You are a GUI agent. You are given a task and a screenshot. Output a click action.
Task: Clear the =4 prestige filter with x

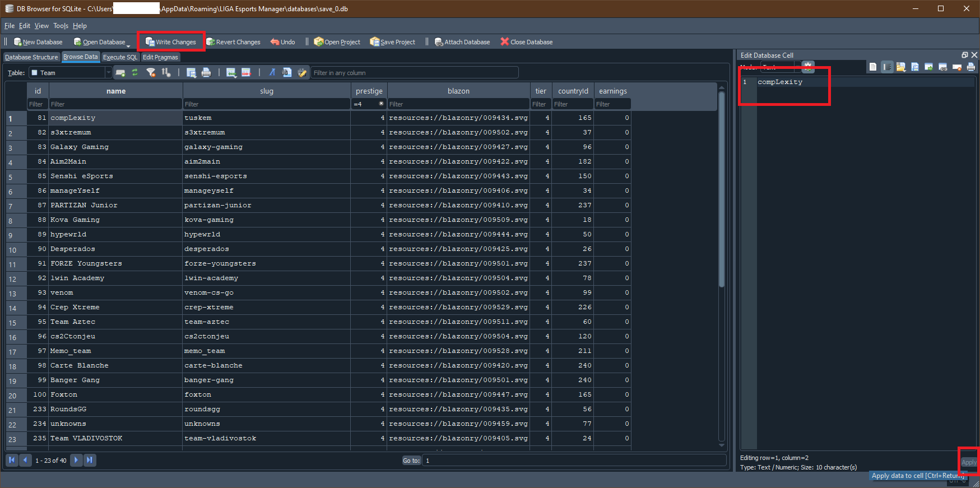coord(381,104)
